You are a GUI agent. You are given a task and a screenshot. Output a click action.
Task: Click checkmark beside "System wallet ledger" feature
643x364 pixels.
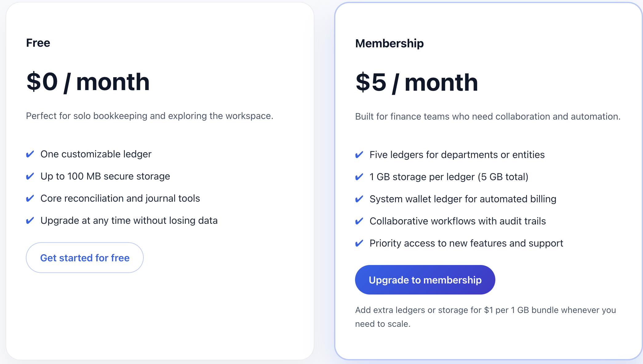tap(359, 199)
